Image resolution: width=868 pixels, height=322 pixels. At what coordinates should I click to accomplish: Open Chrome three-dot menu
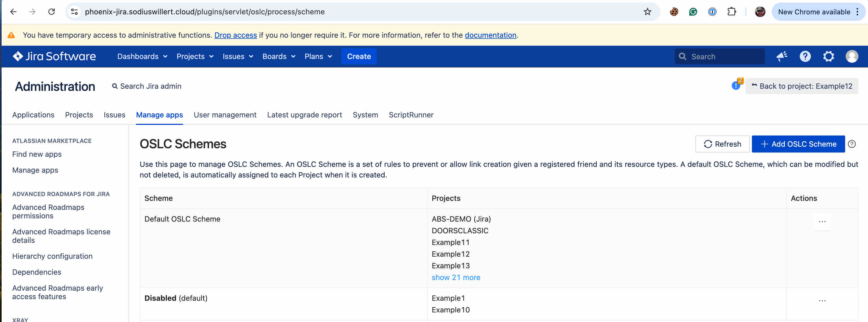(x=858, y=12)
